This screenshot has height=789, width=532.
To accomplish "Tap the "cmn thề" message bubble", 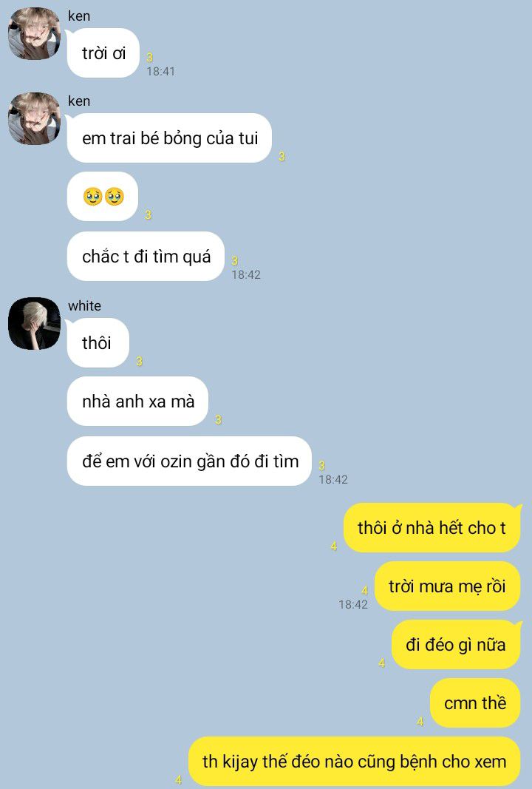I will pos(475,703).
